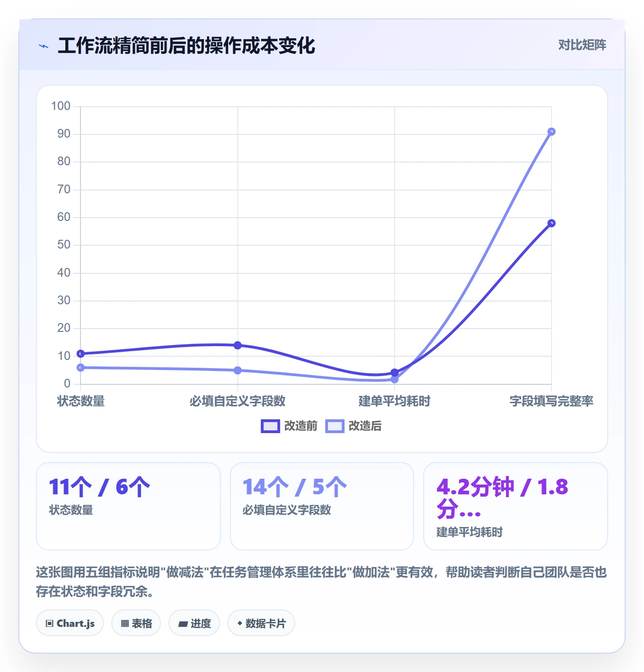Select the 改造前 point at 字段填写完整率
This screenshot has width=644, height=672.
pyautogui.click(x=551, y=223)
